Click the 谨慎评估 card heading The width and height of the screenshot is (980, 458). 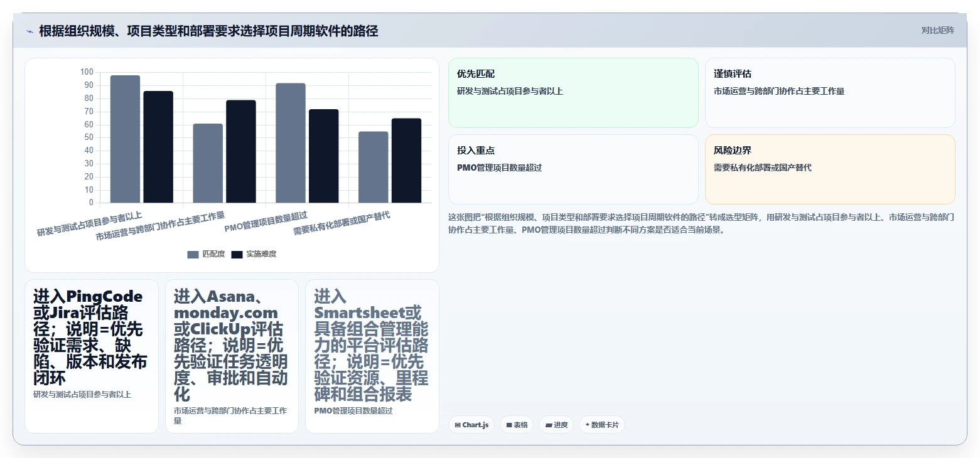click(733, 74)
